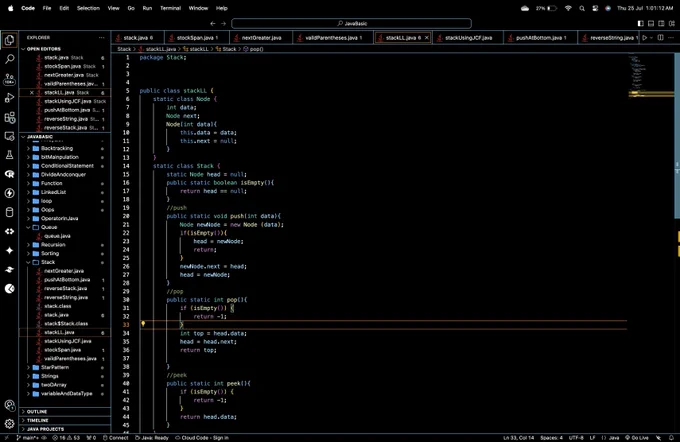The height and width of the screenshot is (442, 680).
Task: Open the Search view in activity bar
Action: (10, 59)
